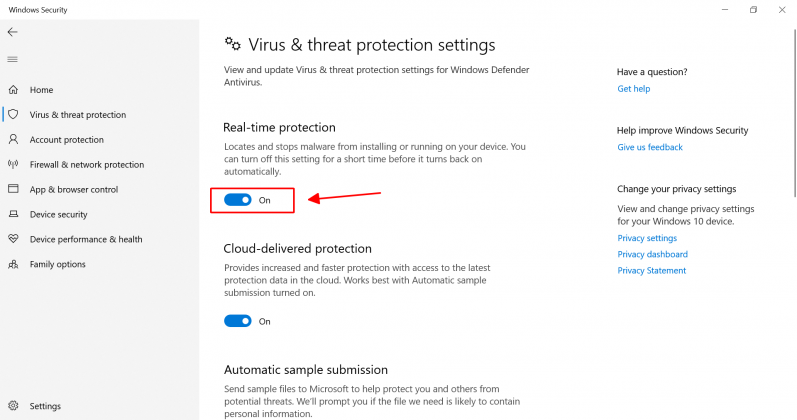Viewport: 797px width, 420px height.
Task: Click the Settings gear icon
Action: pos(13,406)
